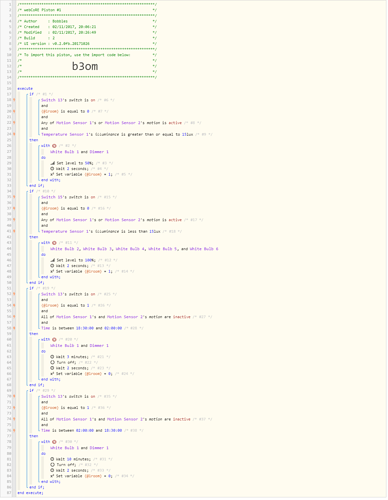Click the '50%' level value on line 29
Image resolution: width=388 pixels, height=500 pixels.
click(x=88, y=163)
